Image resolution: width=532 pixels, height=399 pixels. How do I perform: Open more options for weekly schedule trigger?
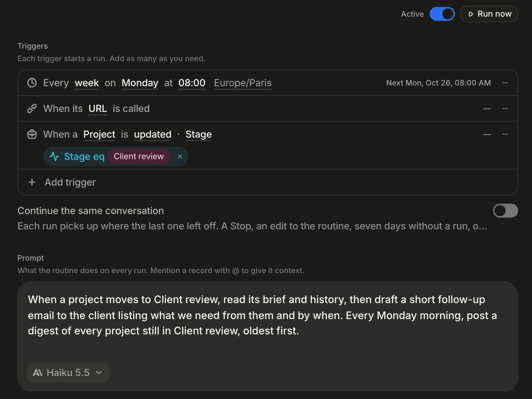[505, 83]
